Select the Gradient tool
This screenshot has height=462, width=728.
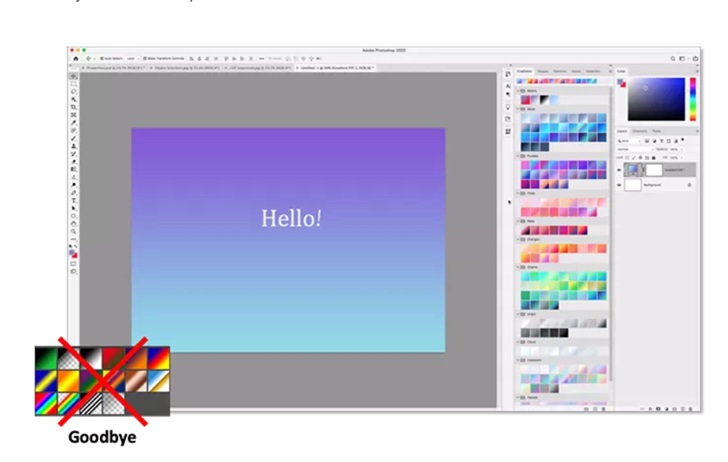73,169
